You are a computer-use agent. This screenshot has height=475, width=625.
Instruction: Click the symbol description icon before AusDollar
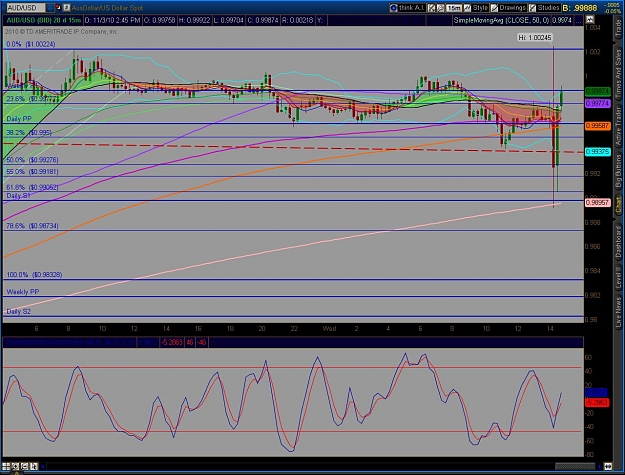click(x=67, y=8)
